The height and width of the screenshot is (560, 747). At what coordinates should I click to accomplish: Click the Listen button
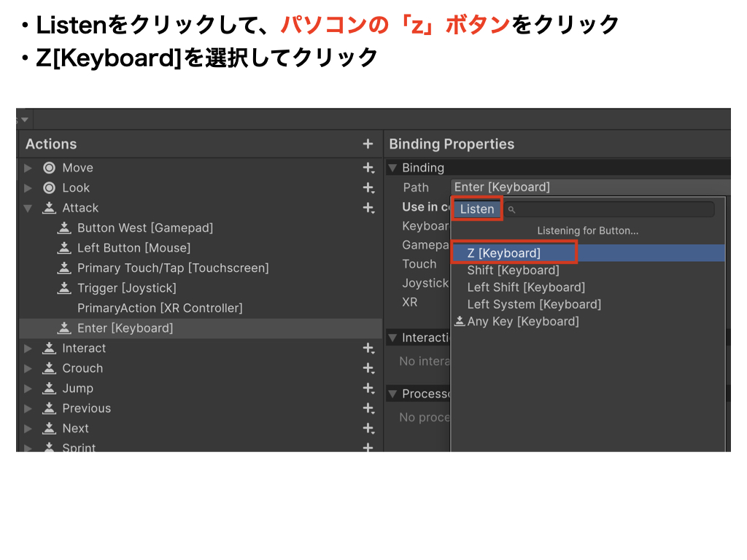(x=477, y=209)
